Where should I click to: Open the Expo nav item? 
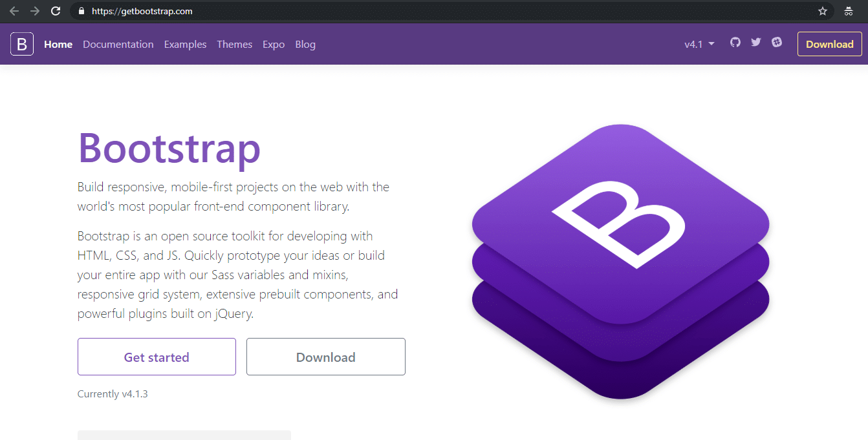(x=274, y=45)
